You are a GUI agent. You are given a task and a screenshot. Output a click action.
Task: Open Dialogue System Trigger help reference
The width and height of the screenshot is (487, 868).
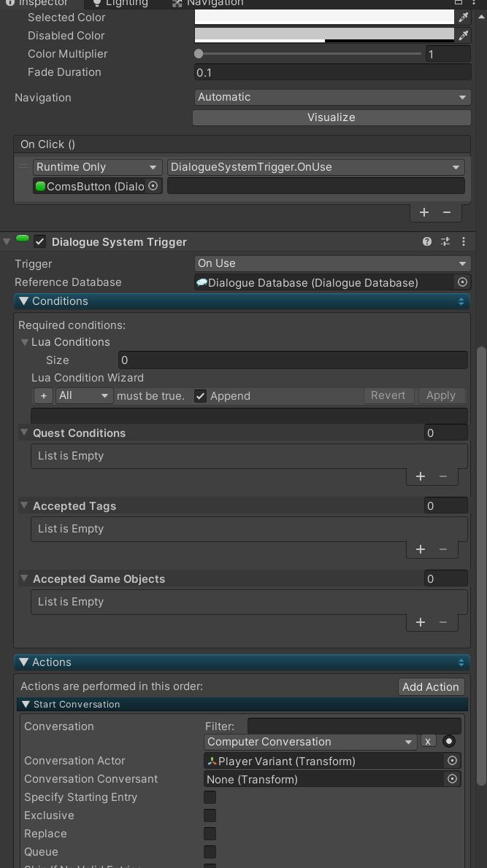point(426,241)
